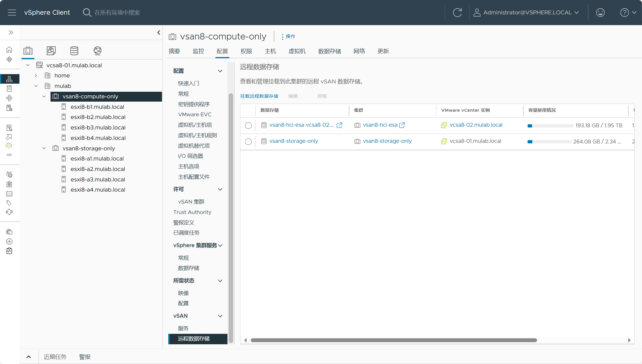Open vSAN 服务 configuration item
The height and width of the screenshot is (364, 642).
[183, 328]
